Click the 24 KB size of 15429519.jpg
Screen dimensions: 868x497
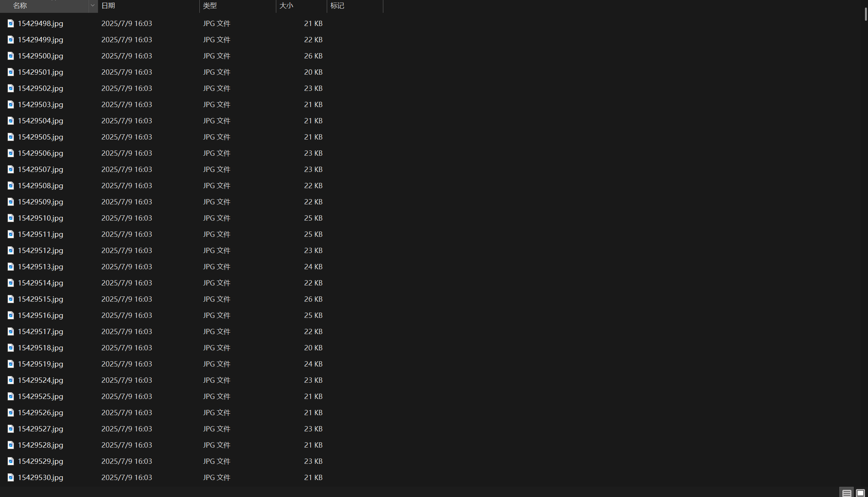[313, 364]
